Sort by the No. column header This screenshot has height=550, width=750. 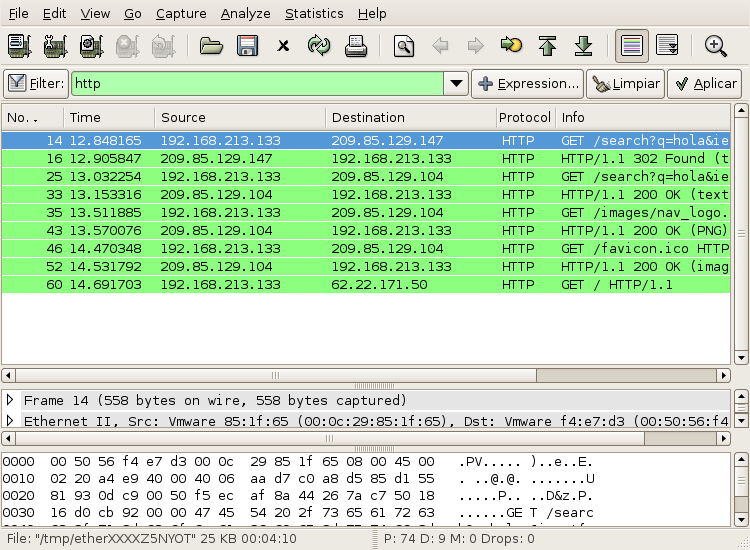pyautogui.click(x=33, y=118)
